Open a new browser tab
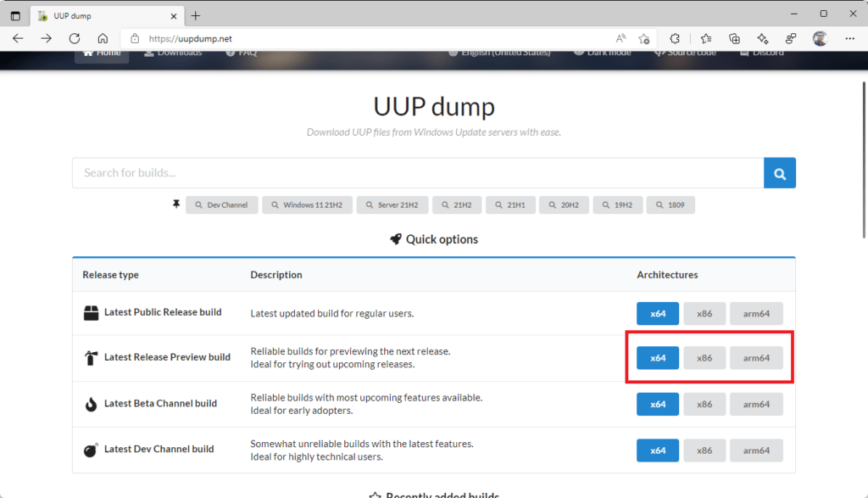868x498 pixels. (x=196, y=15)
